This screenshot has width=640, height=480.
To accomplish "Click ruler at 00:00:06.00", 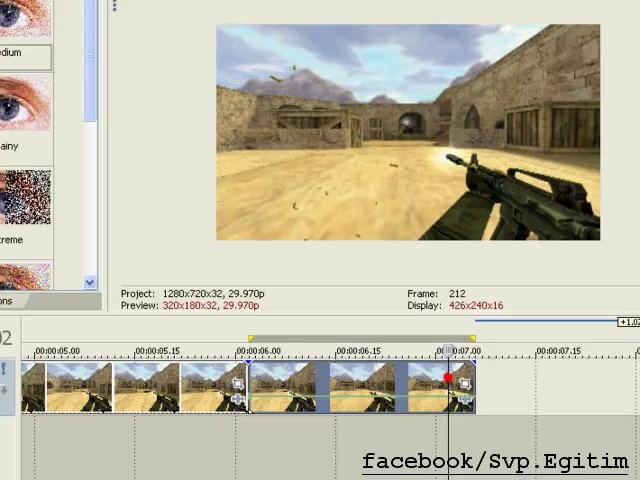I will [258, 351].
